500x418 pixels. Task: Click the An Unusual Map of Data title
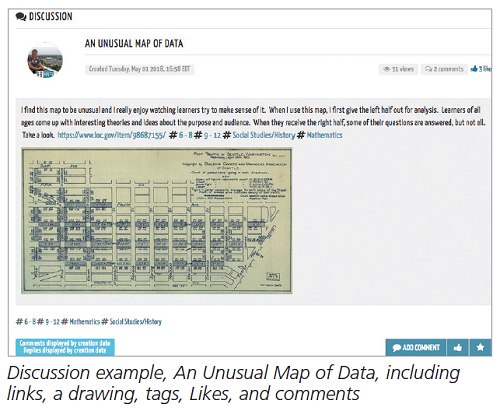tap(134, 44)
